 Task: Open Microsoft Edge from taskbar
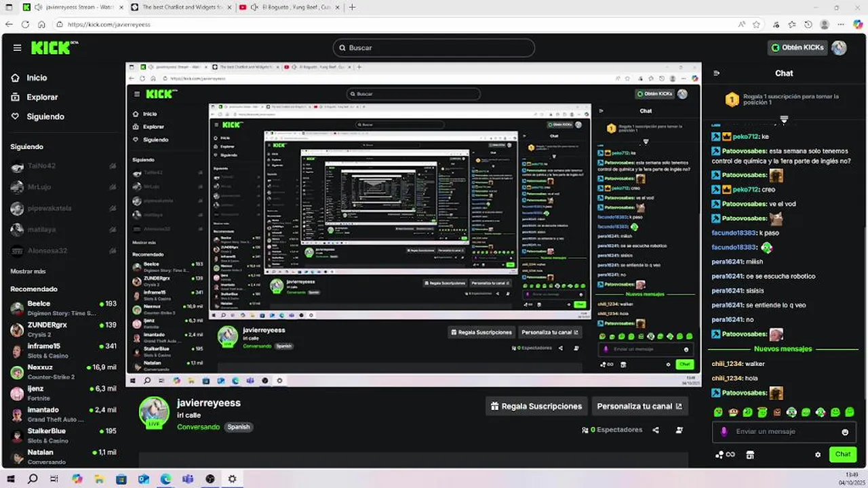[165, 479]
